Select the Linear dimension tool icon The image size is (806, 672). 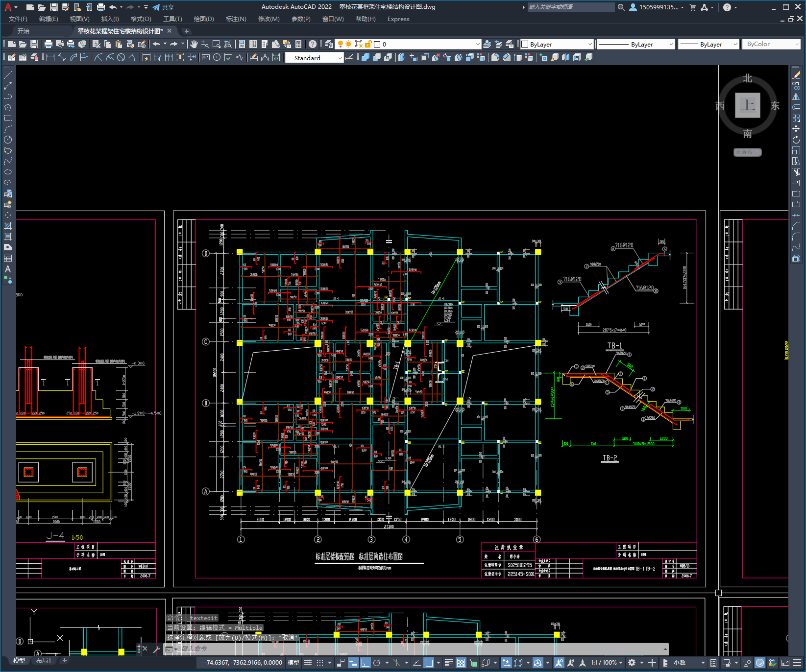50,57
